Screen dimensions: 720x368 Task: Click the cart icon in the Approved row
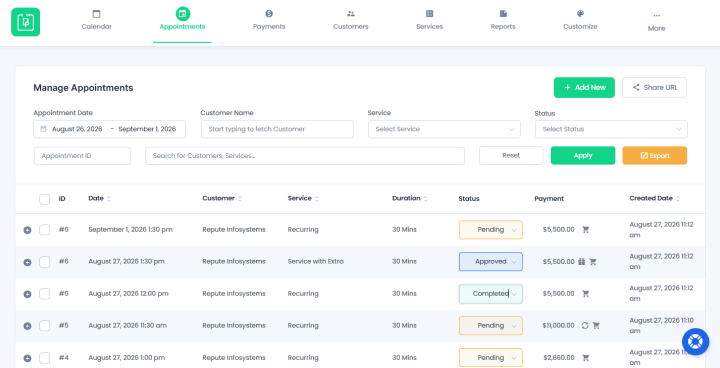[593, 261]
